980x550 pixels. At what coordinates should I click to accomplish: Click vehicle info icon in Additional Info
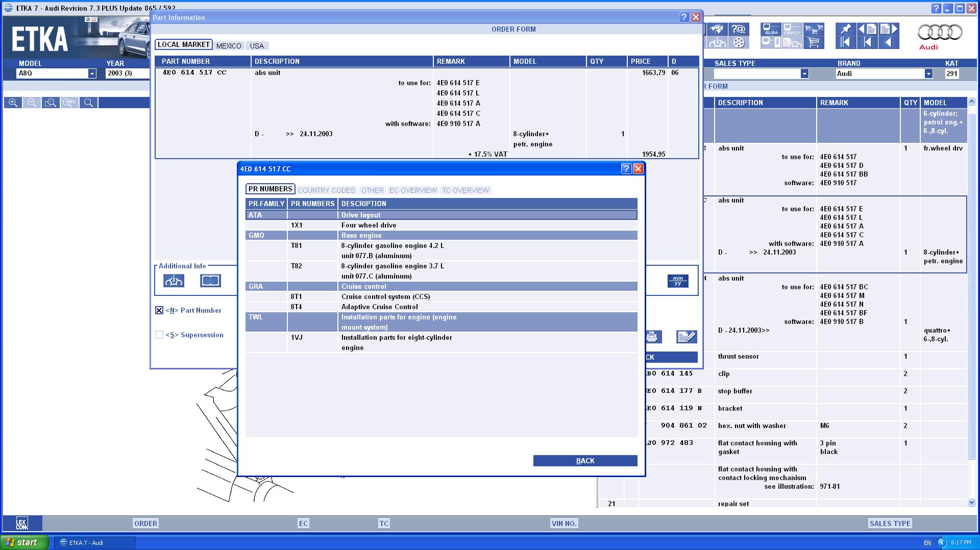click(x=174, y=281)
